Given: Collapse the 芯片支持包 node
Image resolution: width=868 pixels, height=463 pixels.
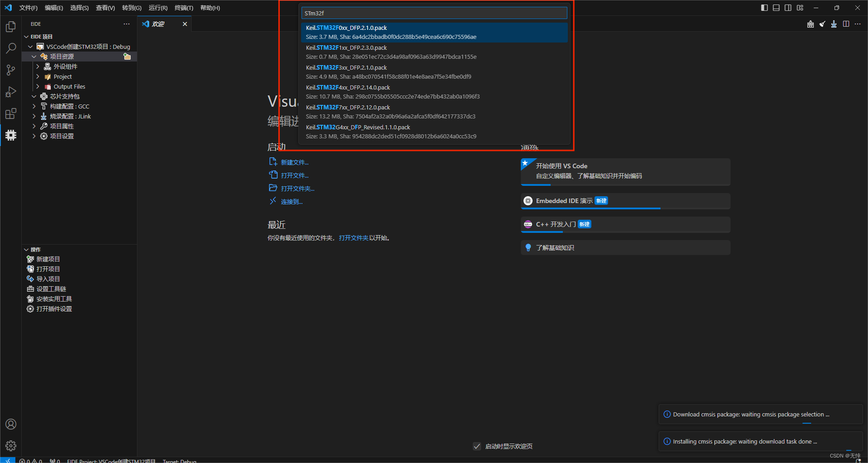Looking at the screenshot, I should pyautogui.click(x=34, y=96).
